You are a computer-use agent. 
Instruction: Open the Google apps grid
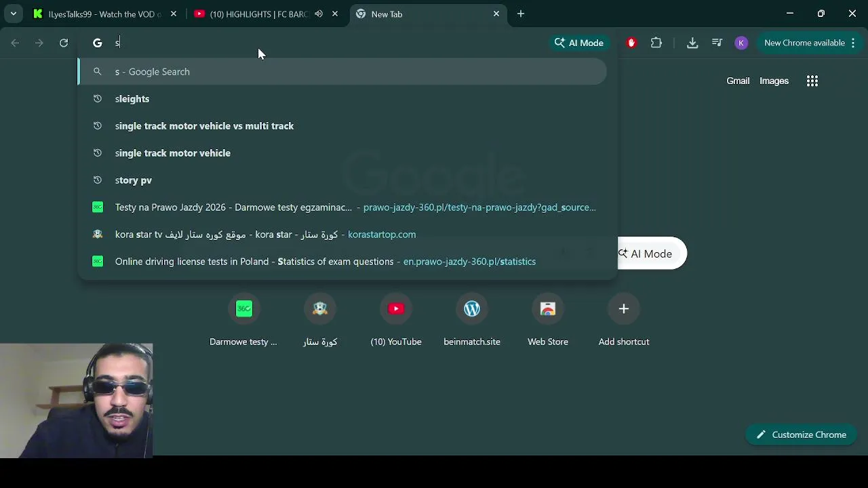(812, 81)
